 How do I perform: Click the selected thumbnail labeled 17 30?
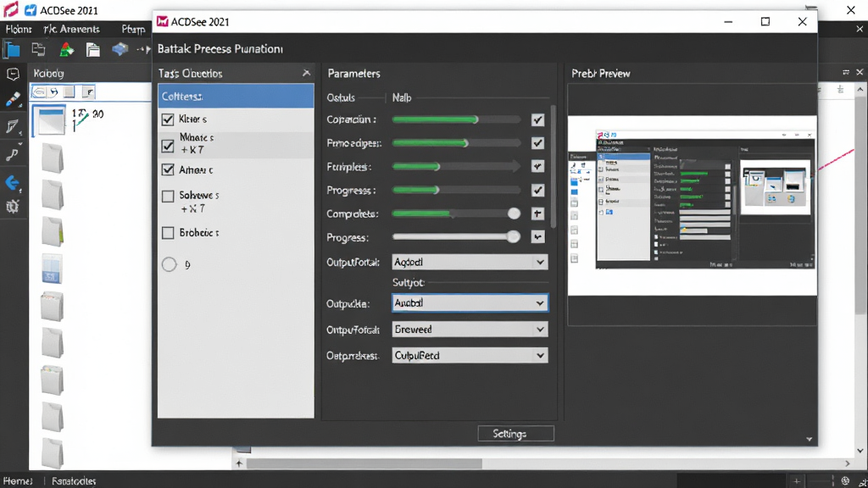(50, 120)
